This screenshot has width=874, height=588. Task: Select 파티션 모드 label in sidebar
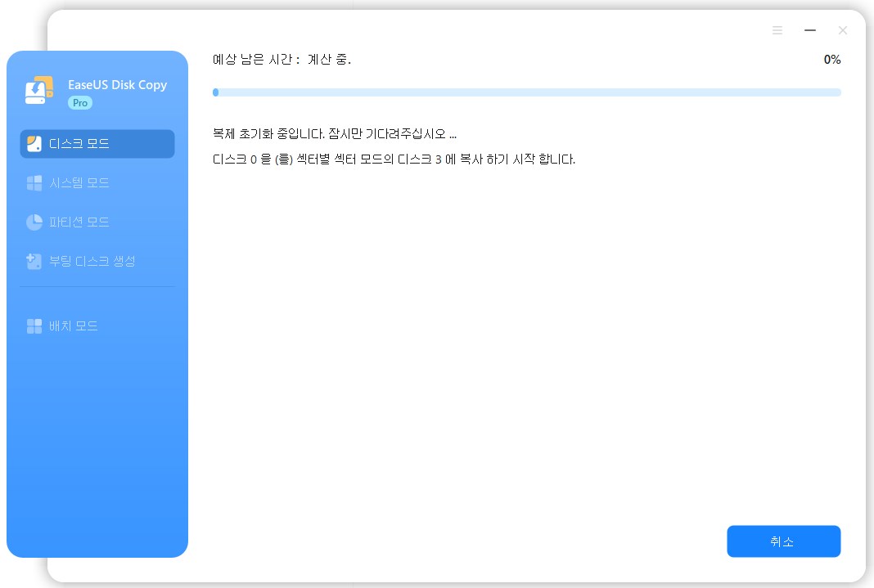[x=79, y=222]
